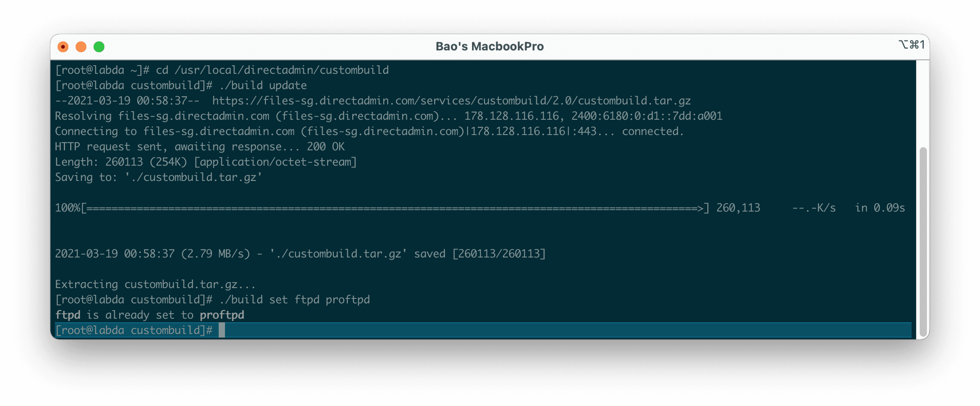This screenshot has width=980, height=406.
Task: Select the Extracting custombuild.tar.gz line
Action: 155,284
